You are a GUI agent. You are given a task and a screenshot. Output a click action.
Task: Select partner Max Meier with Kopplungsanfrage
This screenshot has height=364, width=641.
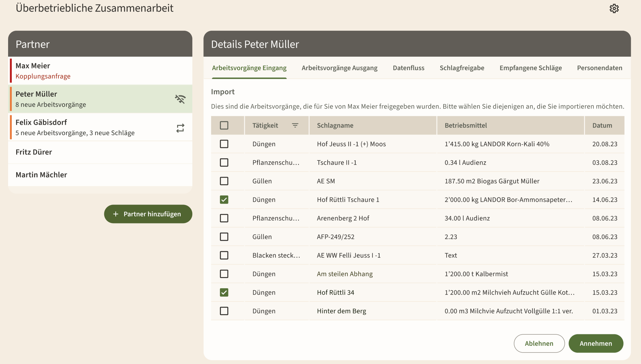pos(100,71)
